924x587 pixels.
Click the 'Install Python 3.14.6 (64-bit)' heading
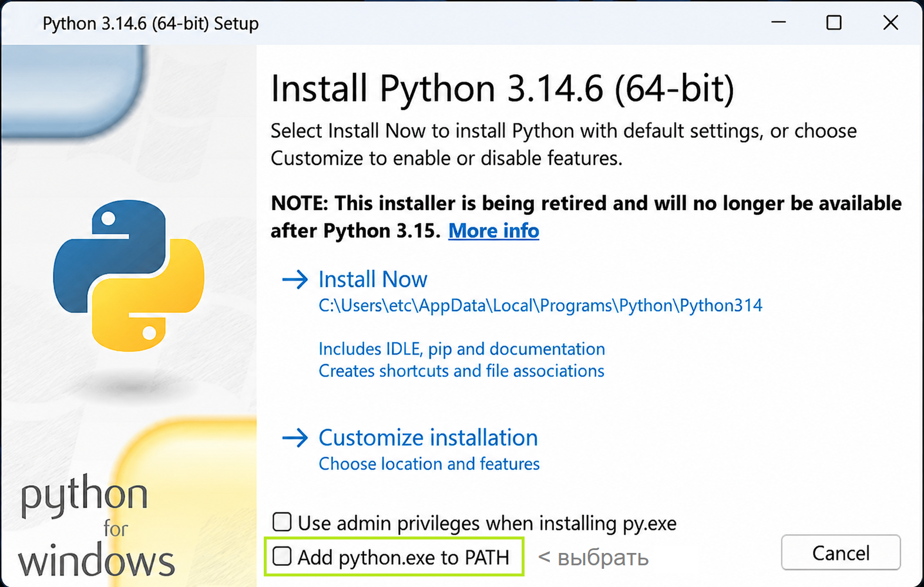(502, 89)
